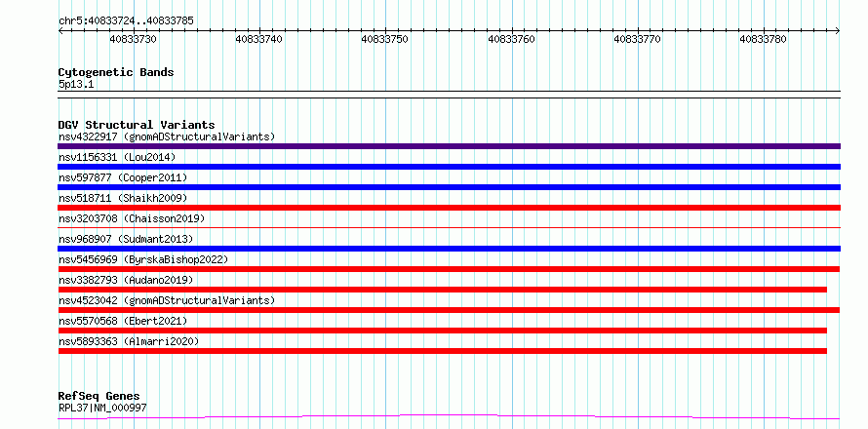Click the chr5:40833724..40833785 coordinate label

(x=126, y=21)
